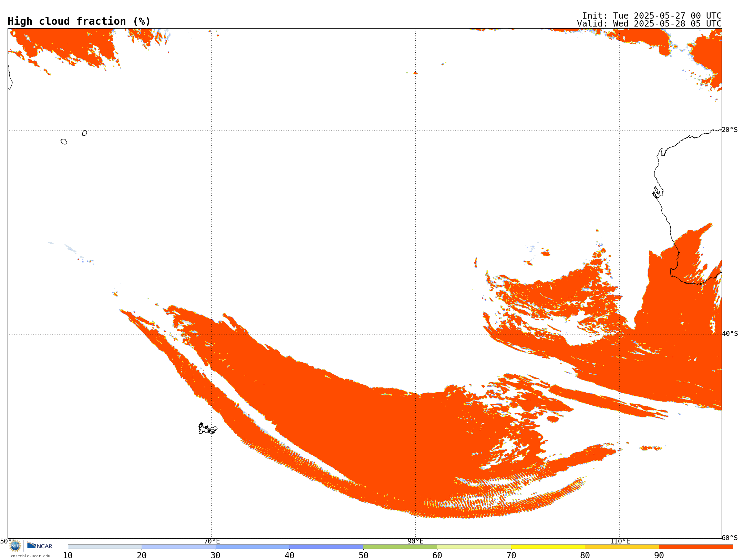
Task: Click the 40°S latitude label
Action: click(730, 334)
